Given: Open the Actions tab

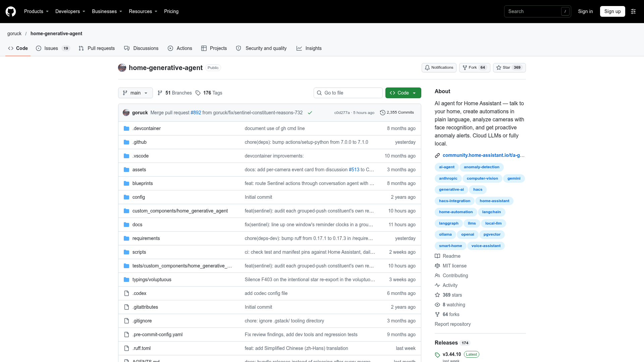Looking at the screenshot, I should click(180, 48).
